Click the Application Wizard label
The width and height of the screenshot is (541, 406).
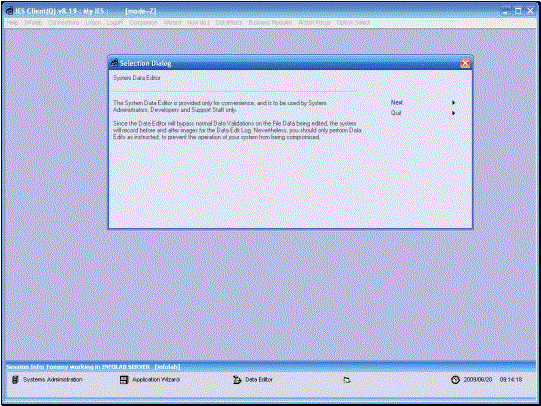tap(156, 379)
